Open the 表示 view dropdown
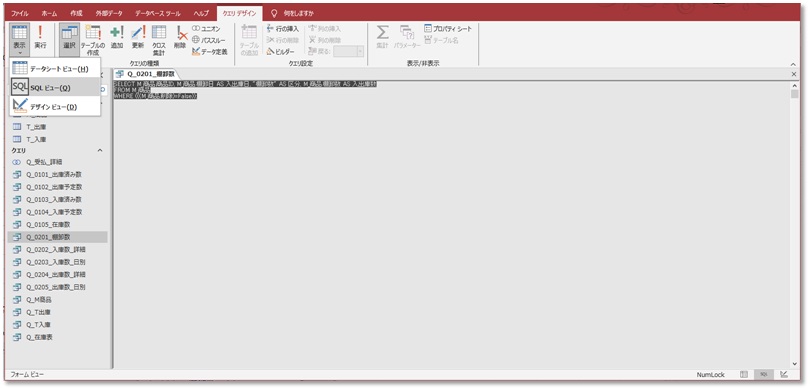The image size is (810, 390). point(20,40)
